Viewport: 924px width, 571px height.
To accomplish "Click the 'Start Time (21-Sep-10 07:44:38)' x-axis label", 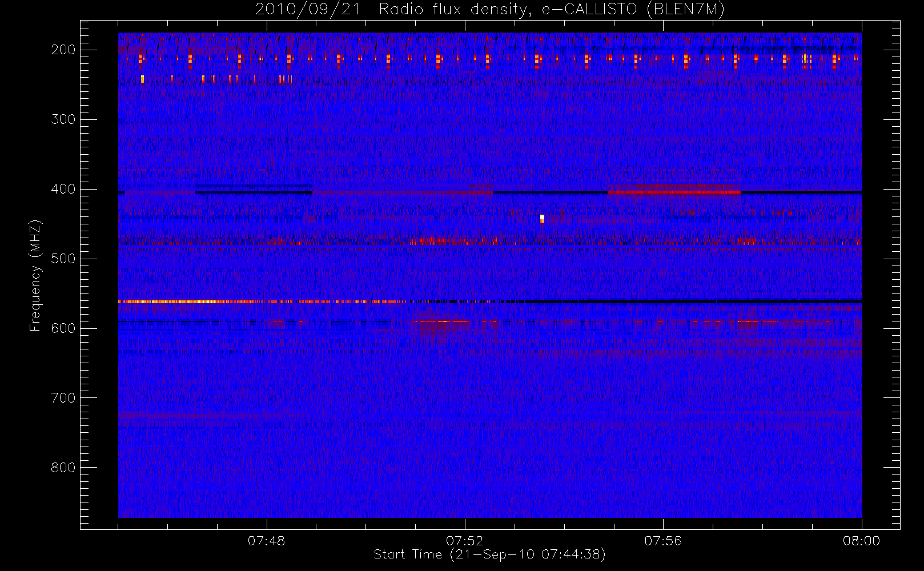I will click(489, 554).
